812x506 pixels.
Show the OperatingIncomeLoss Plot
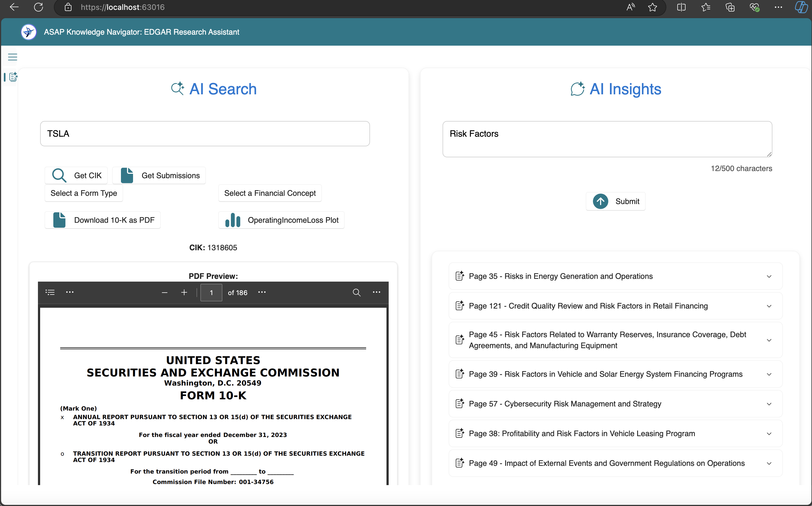point(281,220)
